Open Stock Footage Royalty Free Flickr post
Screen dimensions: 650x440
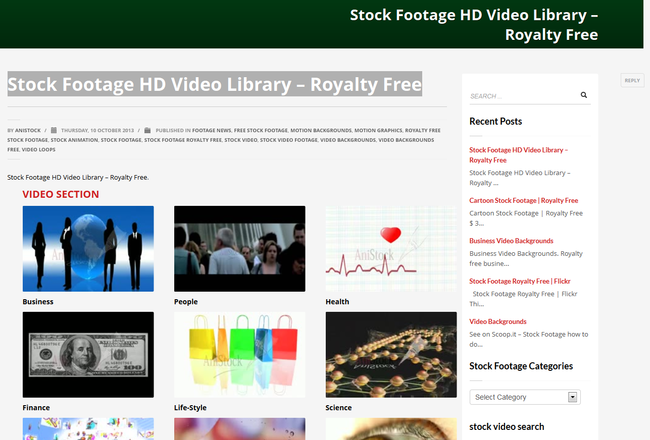526,281
